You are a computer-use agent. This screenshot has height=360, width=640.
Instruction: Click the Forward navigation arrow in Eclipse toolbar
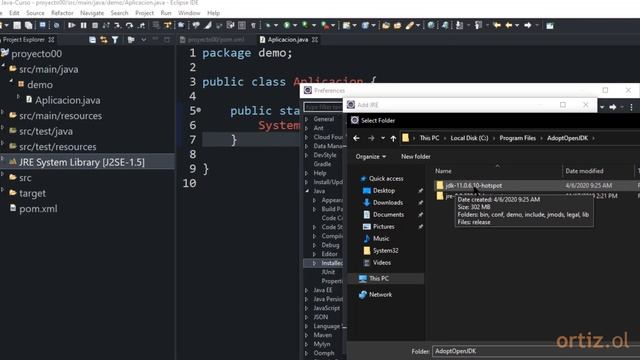[528, 25]
